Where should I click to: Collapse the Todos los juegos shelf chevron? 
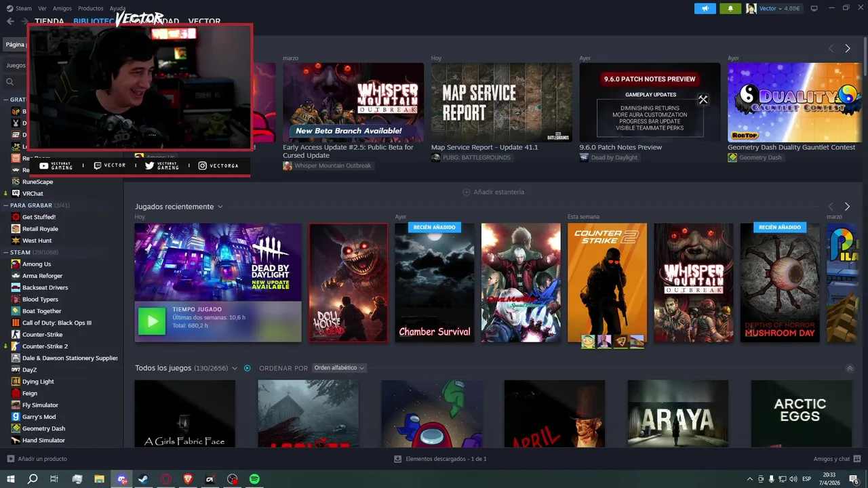(850, 369)
